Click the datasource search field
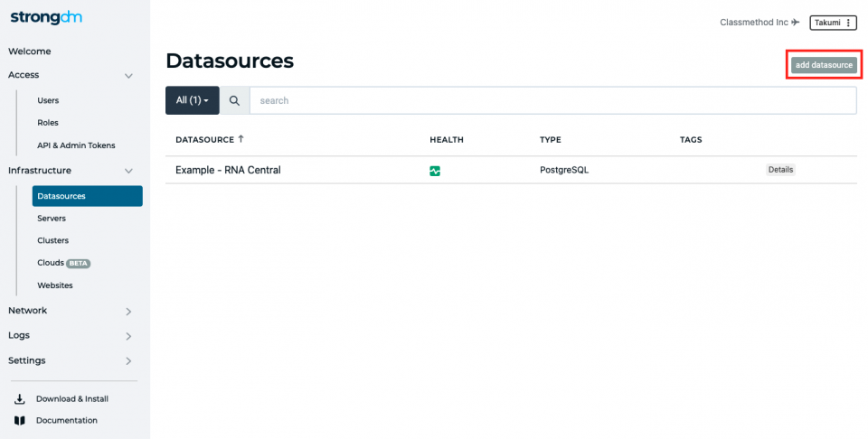This screenshot has width=868, height=439. pos(553,100)
